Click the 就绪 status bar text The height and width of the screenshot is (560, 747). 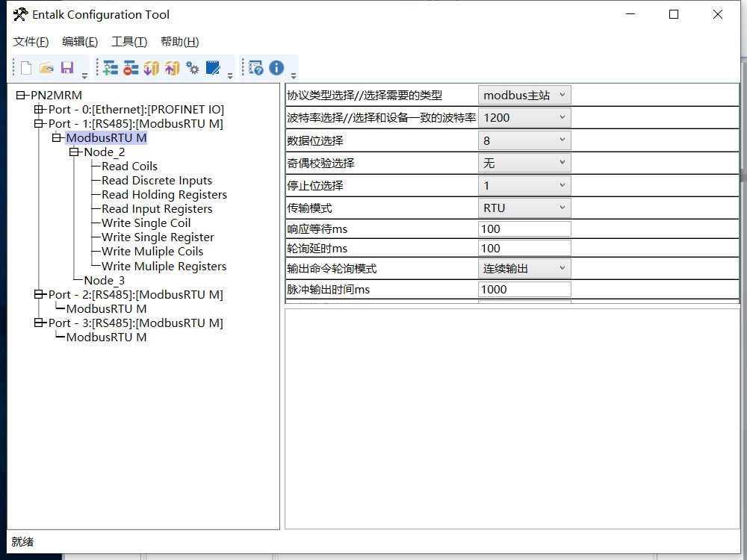tap(22, 542)
